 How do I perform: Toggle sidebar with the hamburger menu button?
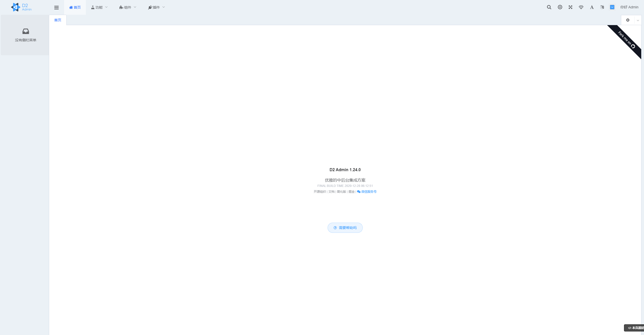coord(56,7)
